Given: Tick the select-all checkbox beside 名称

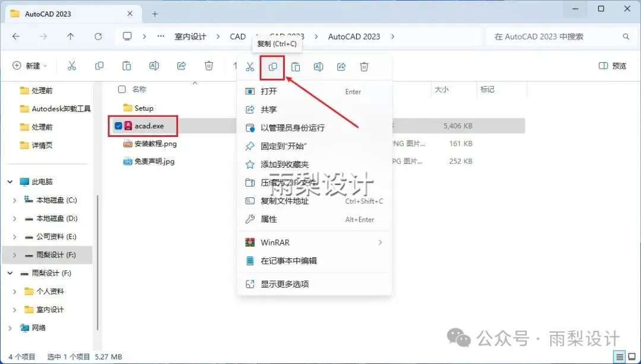Looking at the screenshot, I should point(122,89).
